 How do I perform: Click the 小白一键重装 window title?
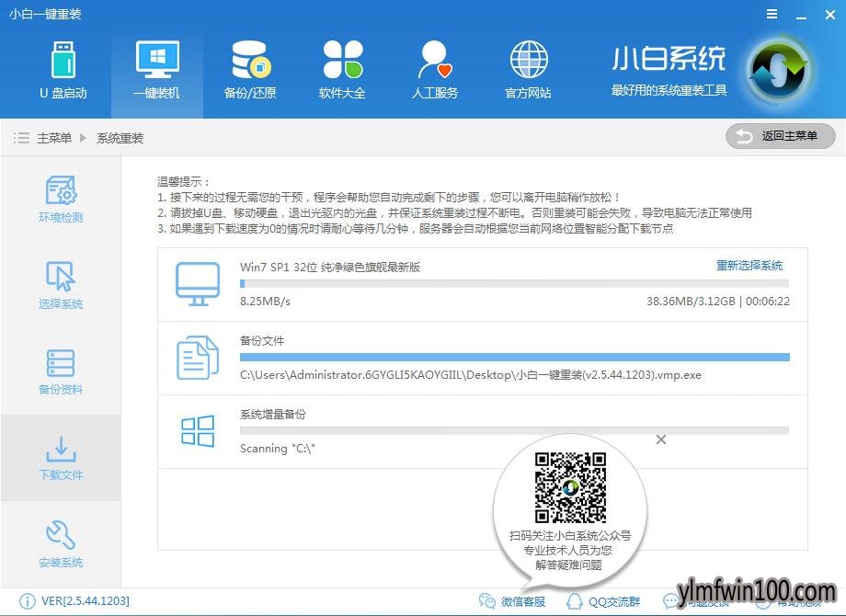(x=45, y=14)
